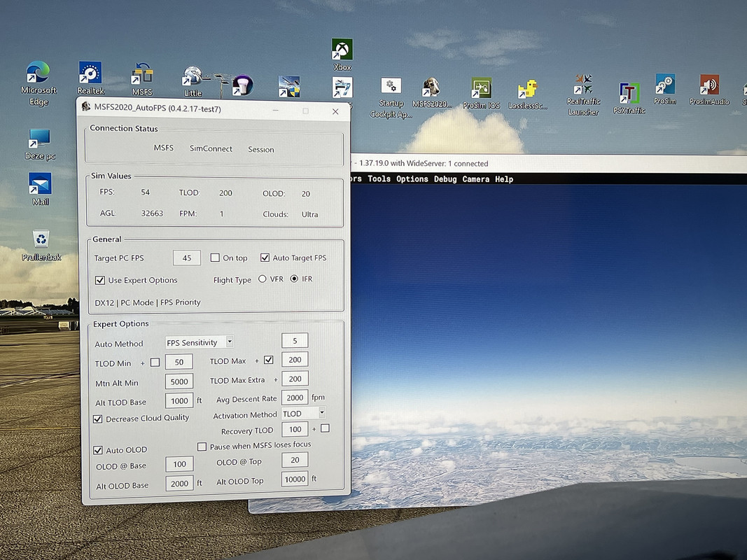Viewport: 747px width, 560px height.
Task: Click the OLOD @ Base value field
Action: point(180,464)
